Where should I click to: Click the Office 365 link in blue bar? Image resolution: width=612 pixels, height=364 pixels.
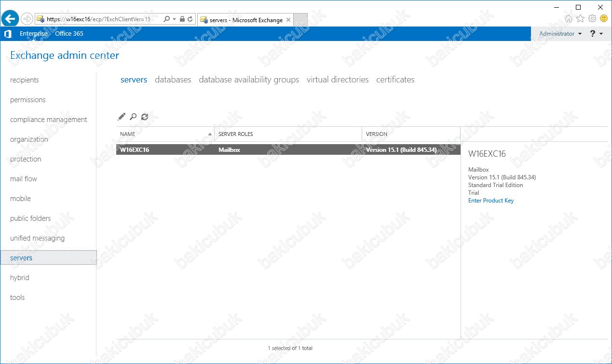point(69,34)
